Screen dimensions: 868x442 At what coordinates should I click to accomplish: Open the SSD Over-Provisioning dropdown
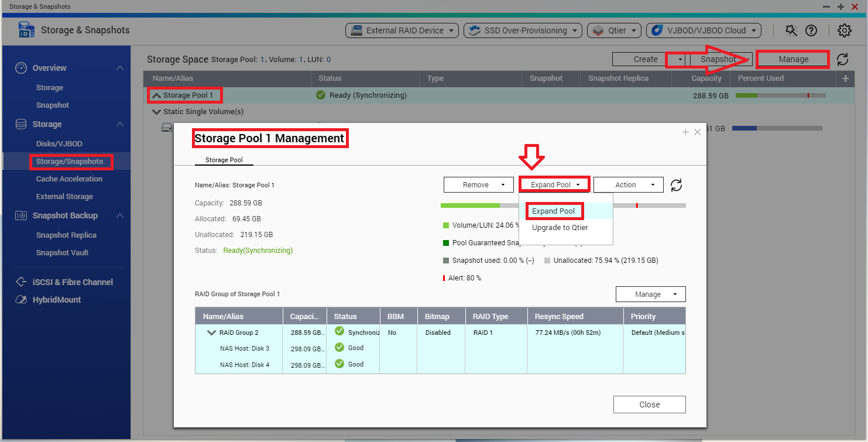click(x=523, y=30)
